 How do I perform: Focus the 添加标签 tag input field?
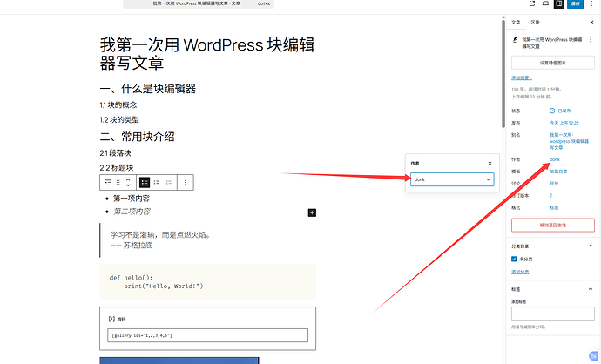pyautogui.click(x=553, y=313)
